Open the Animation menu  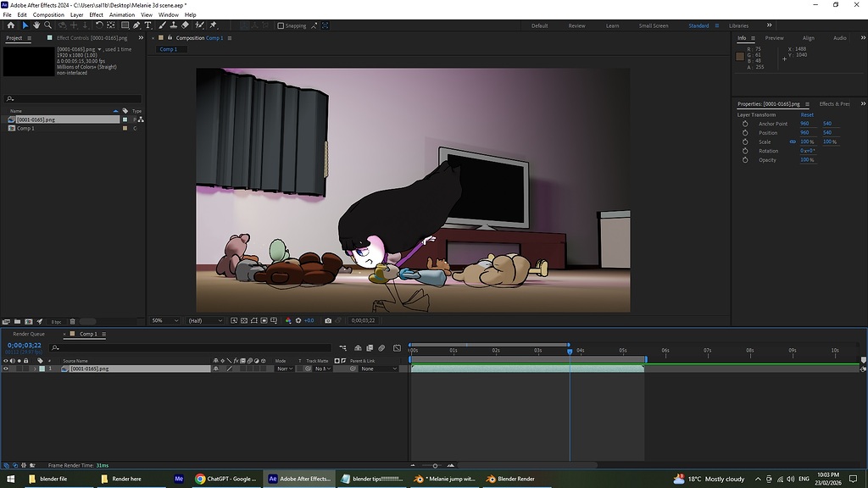pyautogui.click(x=122, y=15)
